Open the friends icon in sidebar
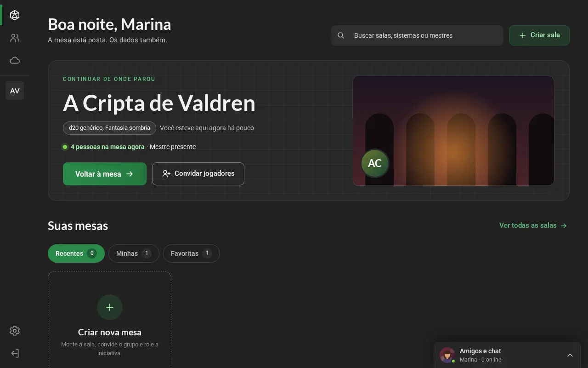Image resolution: width=588 pixels, height=368 pixels. (15, 38)
